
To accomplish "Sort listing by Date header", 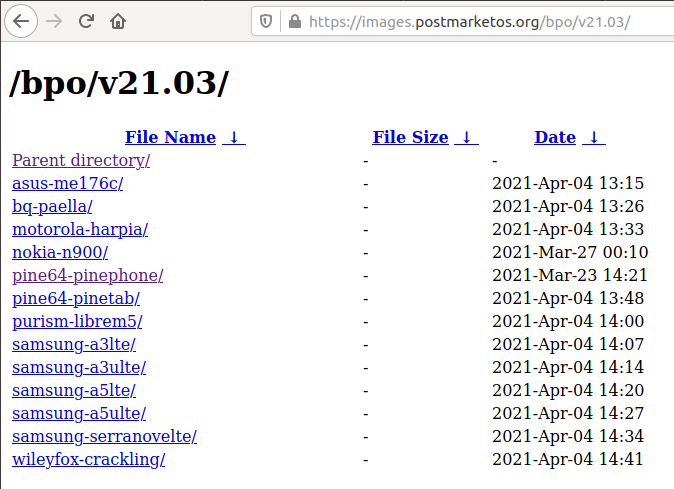I will click(x=555, y=138).
